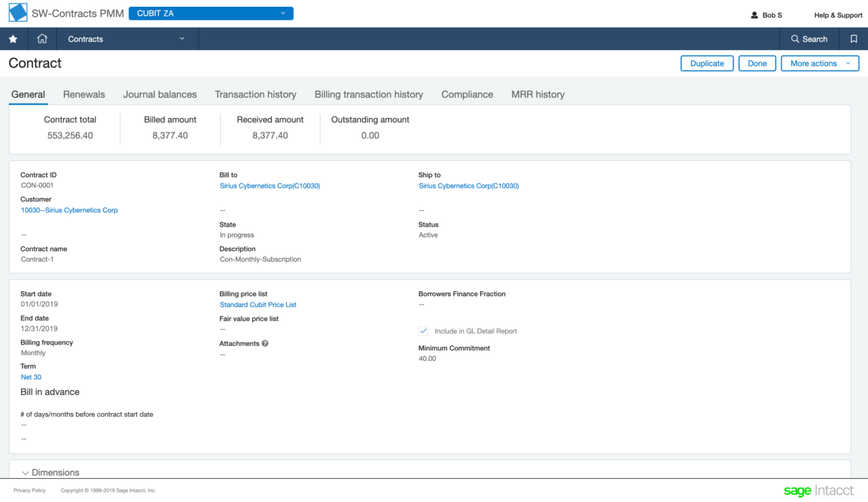Screen dimensions: 868x502
Task: Click the Search magnifier icon
Action: point(795,39)
